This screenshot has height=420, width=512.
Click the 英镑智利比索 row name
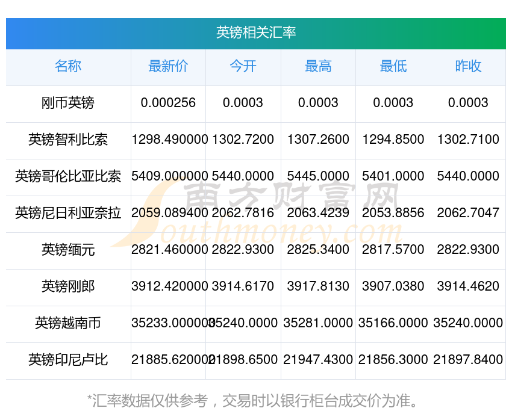68,140
